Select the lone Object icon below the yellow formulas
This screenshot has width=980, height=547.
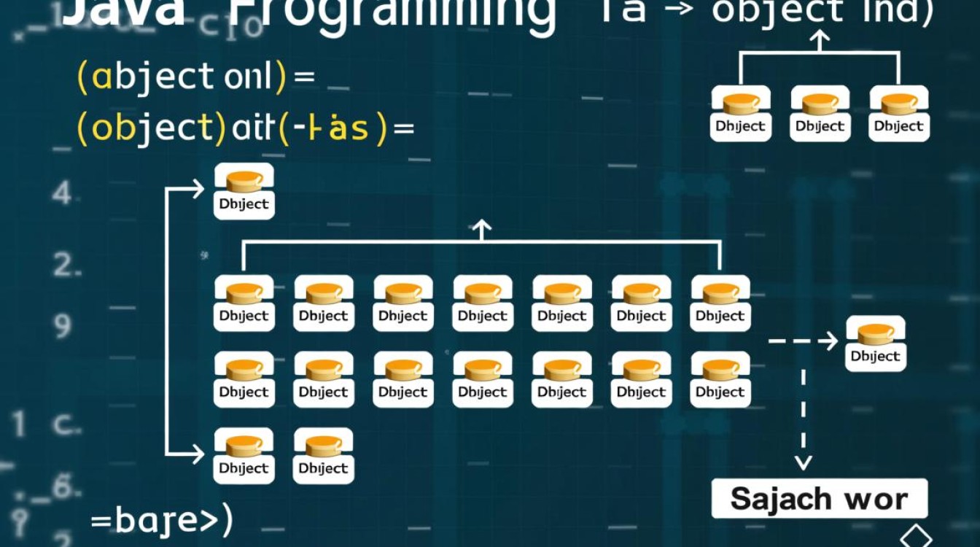[244, 191]
